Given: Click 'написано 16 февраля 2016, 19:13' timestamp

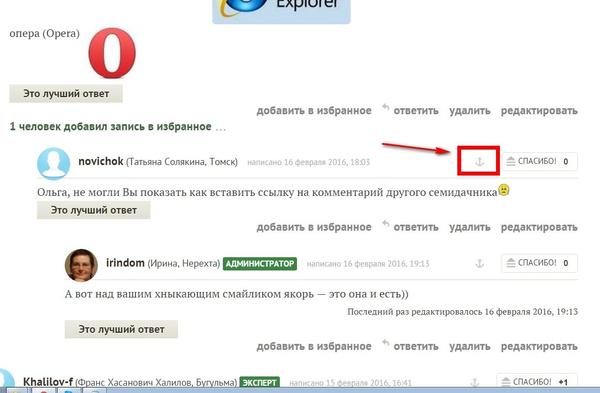Looking at the screenshot, I should (x=368, y=264).
